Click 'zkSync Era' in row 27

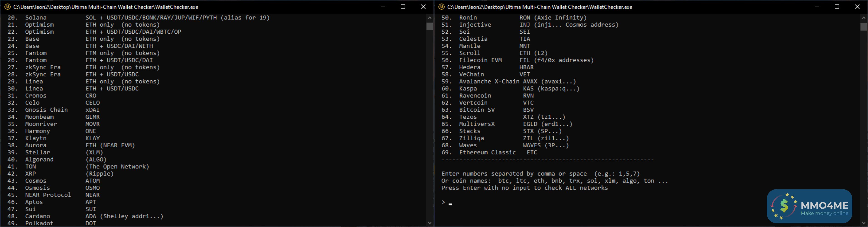click(43, 67)
